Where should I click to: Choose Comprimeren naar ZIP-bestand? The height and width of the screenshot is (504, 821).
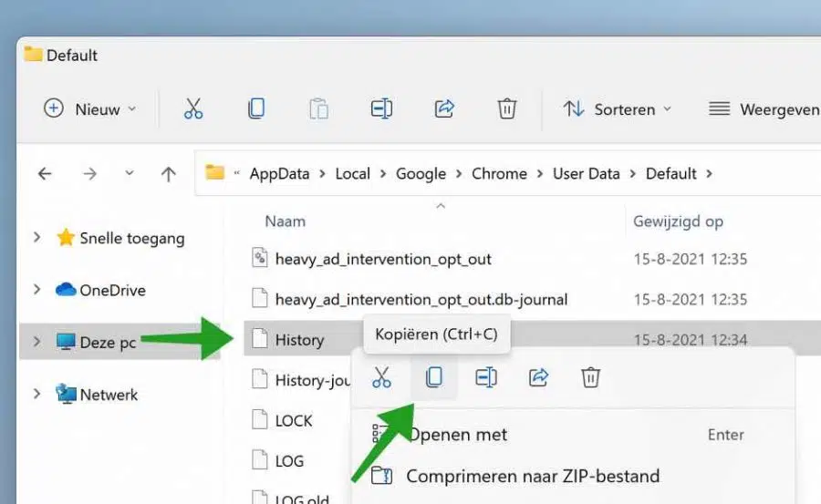point(533,477)
